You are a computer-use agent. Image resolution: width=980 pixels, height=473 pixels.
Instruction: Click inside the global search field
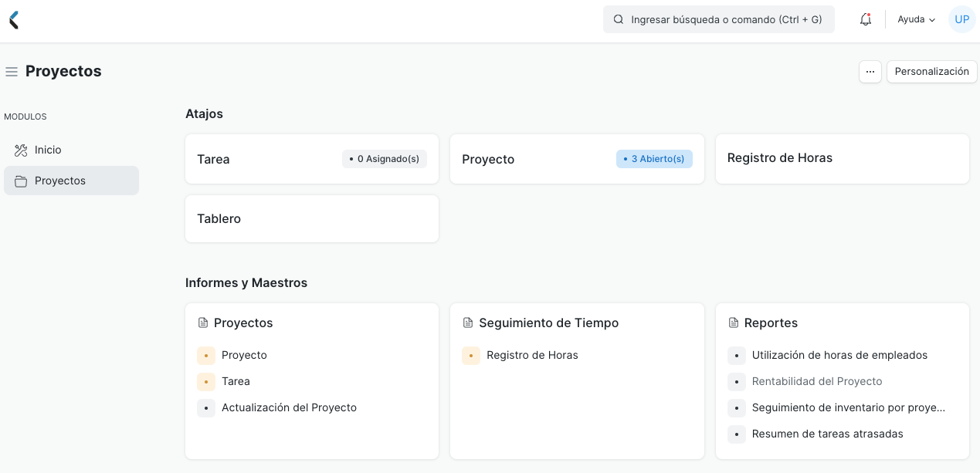point(718,19)
